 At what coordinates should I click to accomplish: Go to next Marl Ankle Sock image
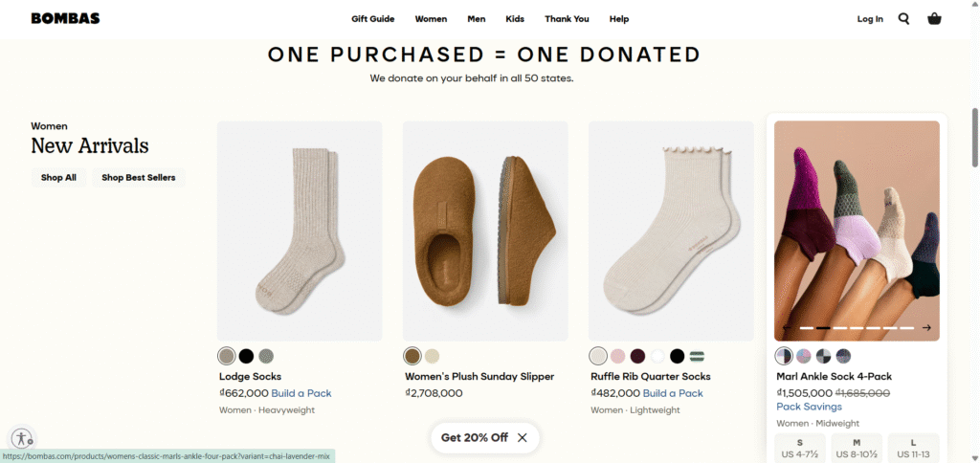click(926, 328)
